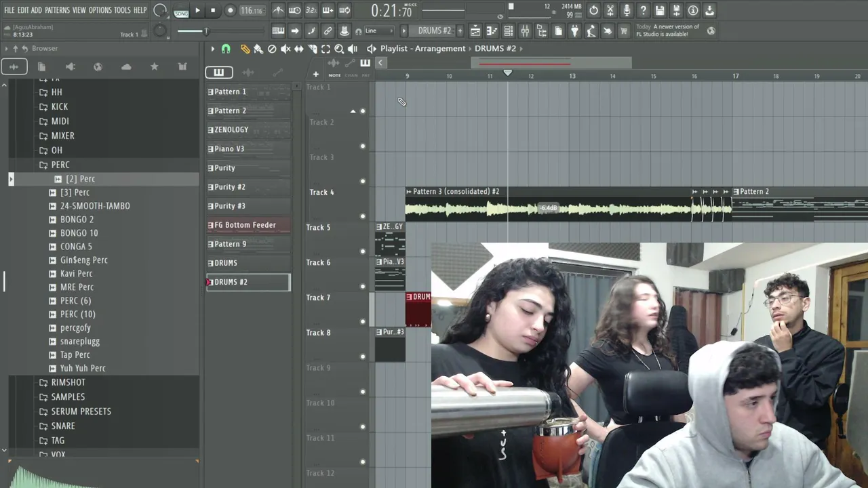Open the VIEW menu
This screenshot has height=488, width=868.
click(x=79, y=10)
